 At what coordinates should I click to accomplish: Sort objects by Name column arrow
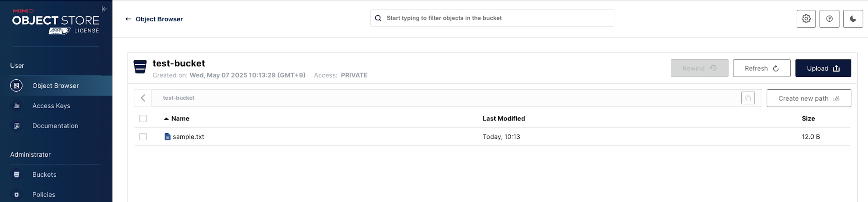click(166, 119)
